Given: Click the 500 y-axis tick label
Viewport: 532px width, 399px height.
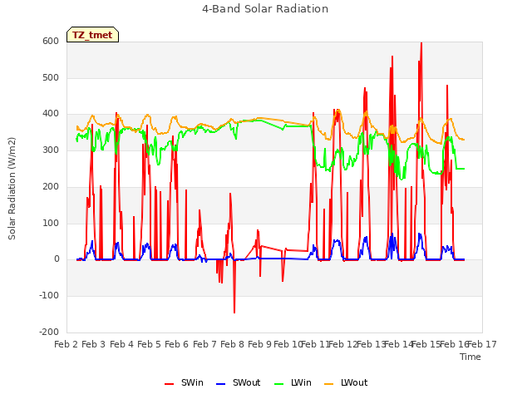Looking at the screenshot, I should point(51,77).
